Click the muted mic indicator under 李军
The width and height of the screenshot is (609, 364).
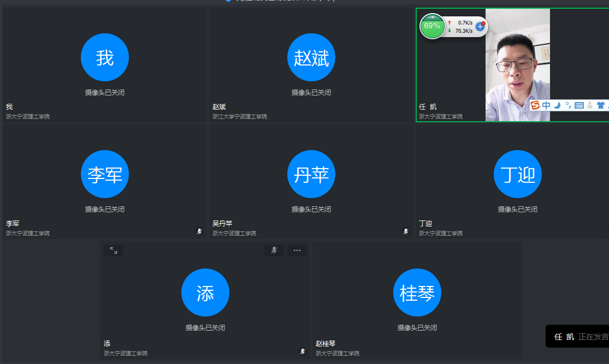pyautogui.click(x=199, y=231)
